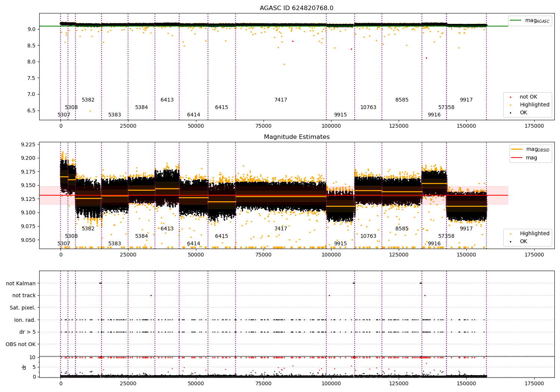Click OBSID label 7417 in the AGASC plot

[281, 100]
